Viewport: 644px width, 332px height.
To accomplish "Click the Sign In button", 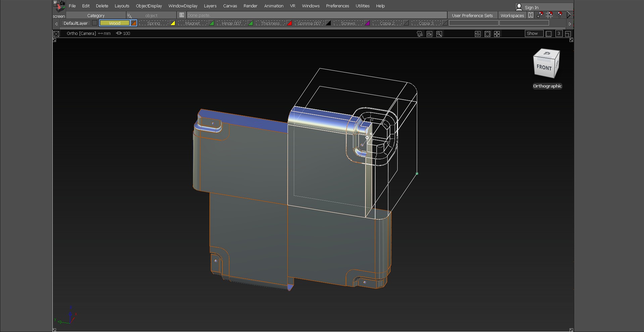I will [x=531, y=7].
